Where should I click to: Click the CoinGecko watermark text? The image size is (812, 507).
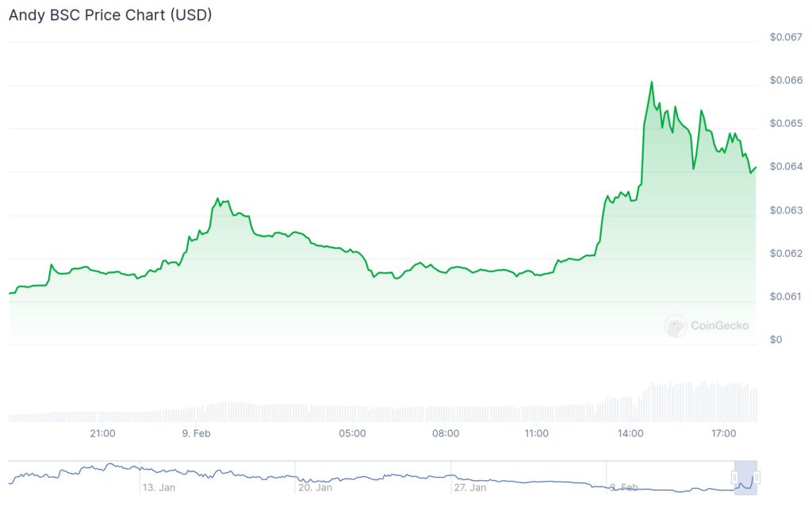tap(719, 325)
